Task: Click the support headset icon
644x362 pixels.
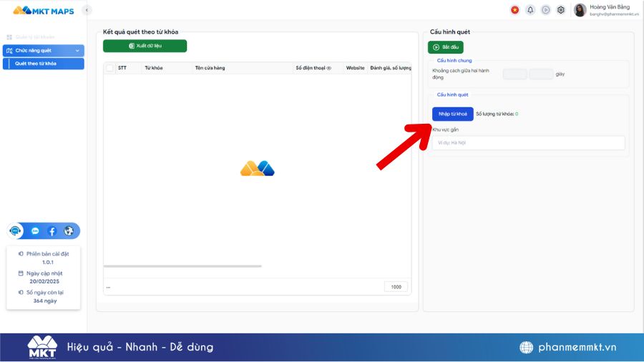Action: (15, 231)
